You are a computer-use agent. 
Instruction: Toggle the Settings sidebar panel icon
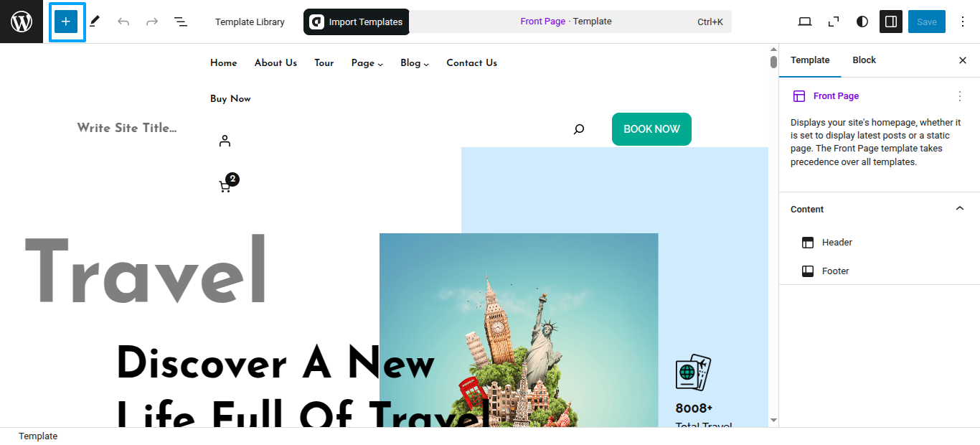891,22
